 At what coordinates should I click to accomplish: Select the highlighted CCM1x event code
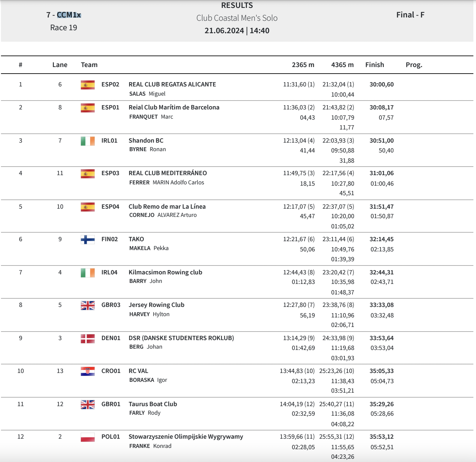pyautogui.click(x=69, y=15)
